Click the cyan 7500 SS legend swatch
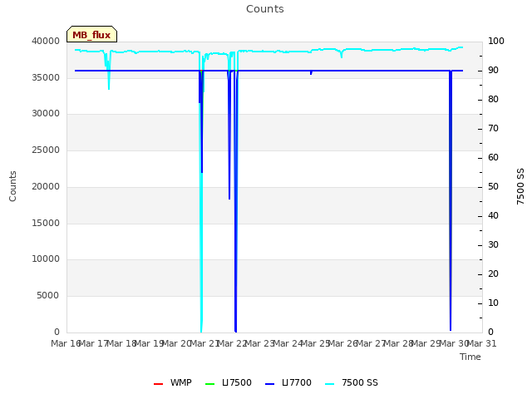Viewport: 532px width, 399px height. coord(330,384)
